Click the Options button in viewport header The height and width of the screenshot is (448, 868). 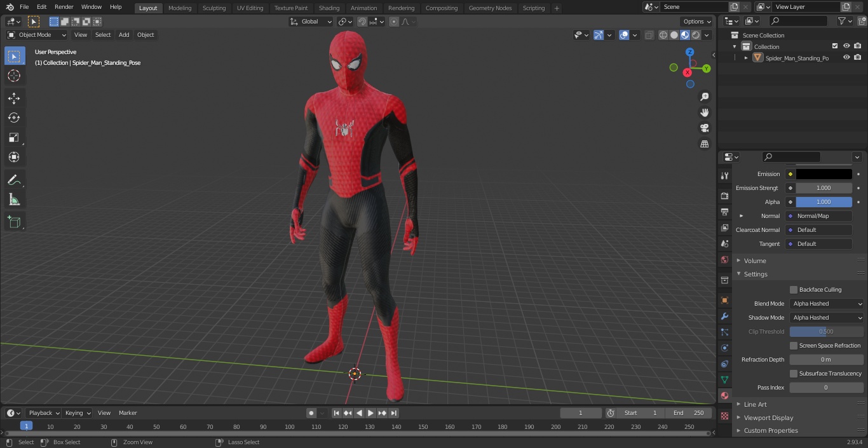pyautogui.click(x=697, y=22)
